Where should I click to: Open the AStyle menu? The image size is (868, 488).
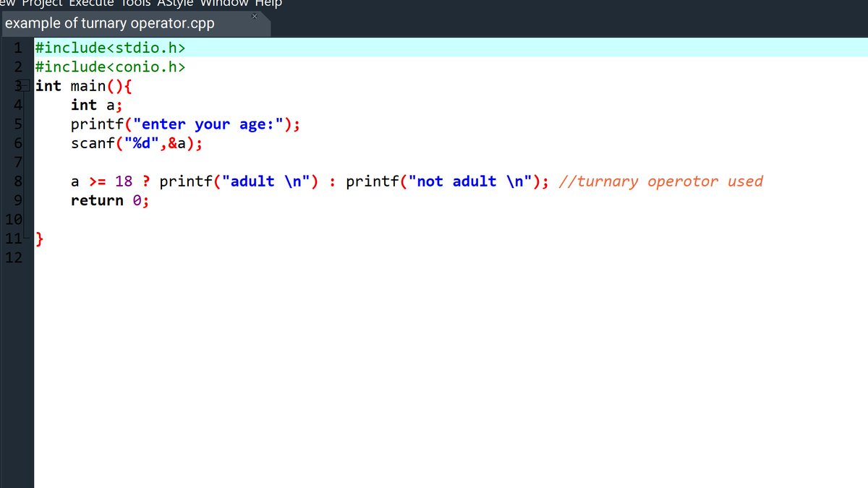[174, 3]
